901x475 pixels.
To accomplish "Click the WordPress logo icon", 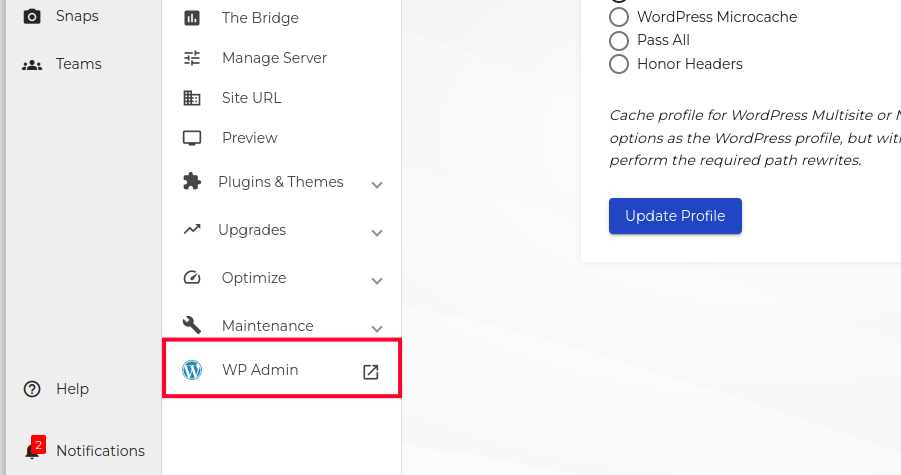I will click(192, 370).
